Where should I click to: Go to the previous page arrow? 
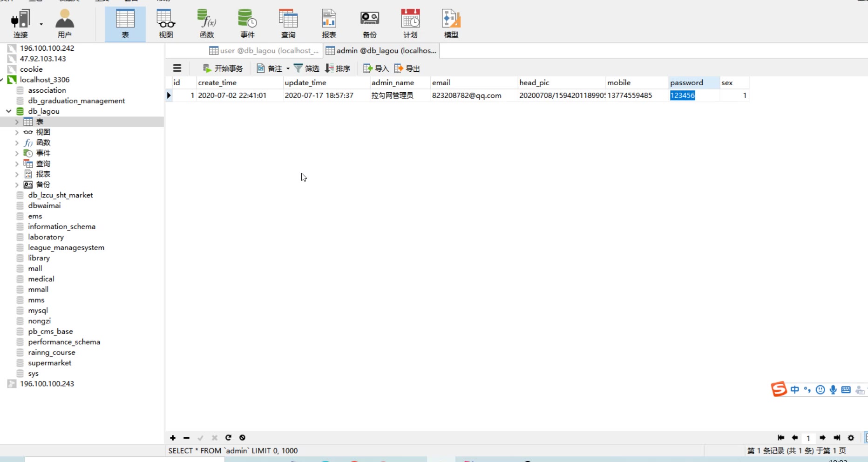(795, 438)
